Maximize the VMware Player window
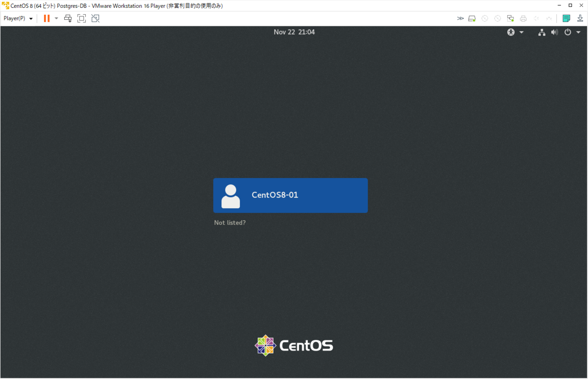The width and height of the screenshot is (588, 379). tap(570, 5)
